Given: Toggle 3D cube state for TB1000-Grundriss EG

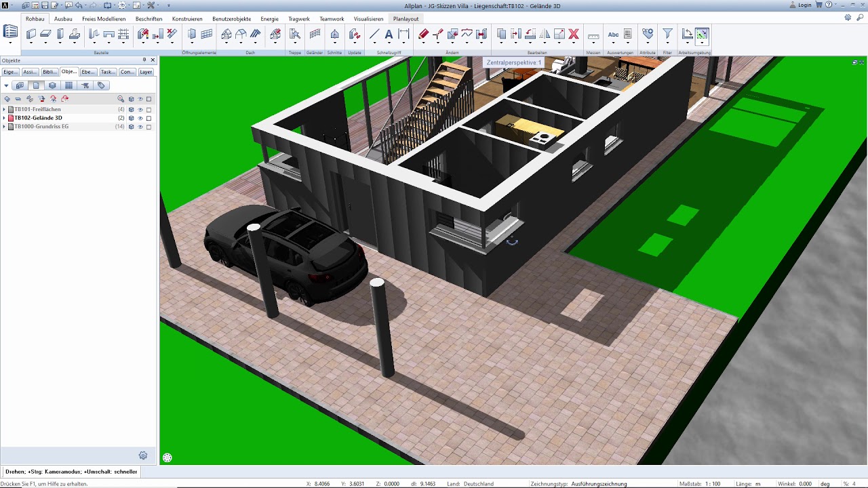Looking at the screenshot, I should [x=132, y=127].
